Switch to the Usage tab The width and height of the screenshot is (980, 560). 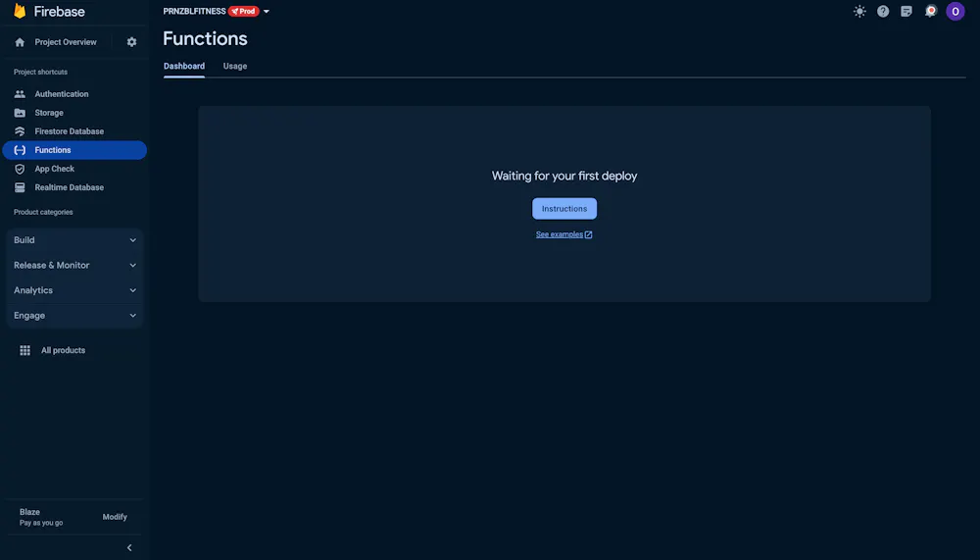(x=235, y=66)
